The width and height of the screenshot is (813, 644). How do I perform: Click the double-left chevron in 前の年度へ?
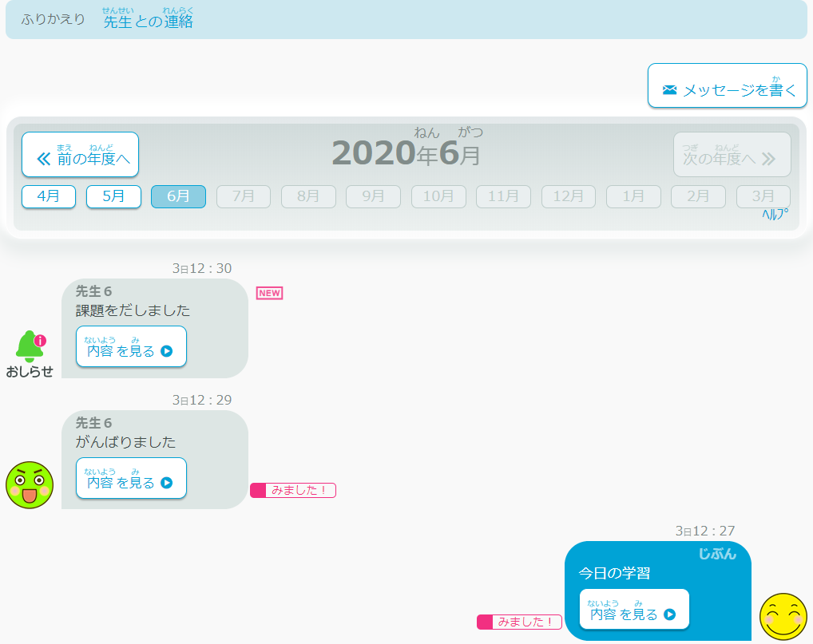(x=44, y=159)
